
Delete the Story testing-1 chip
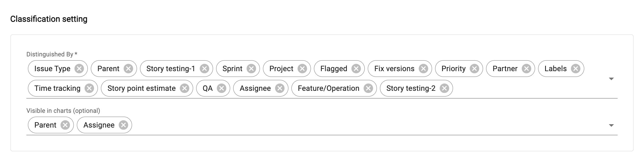pyautogui.click(x=204, y=69)
